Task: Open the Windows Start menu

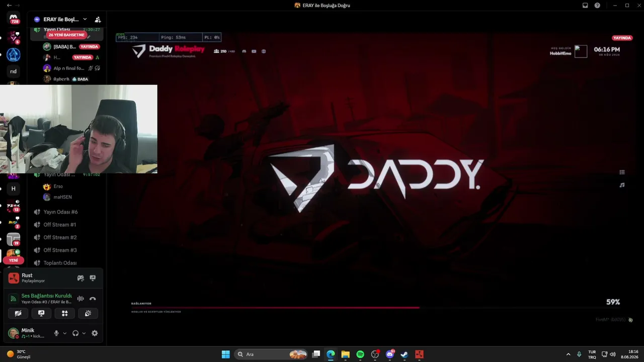Action: (226, 354)
